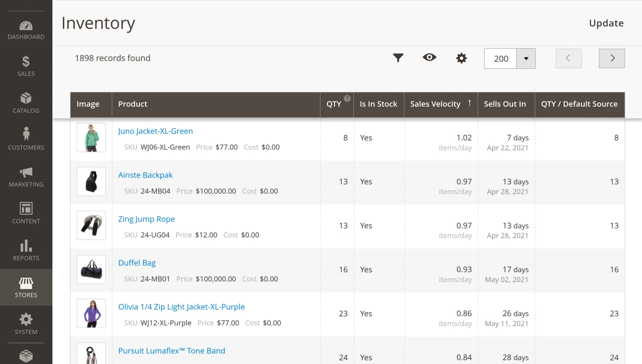Click the filter funnel icon
Image resolution: width=642 pixels, height=364 pixels.
pyautogui.click(x=398, y=58)
